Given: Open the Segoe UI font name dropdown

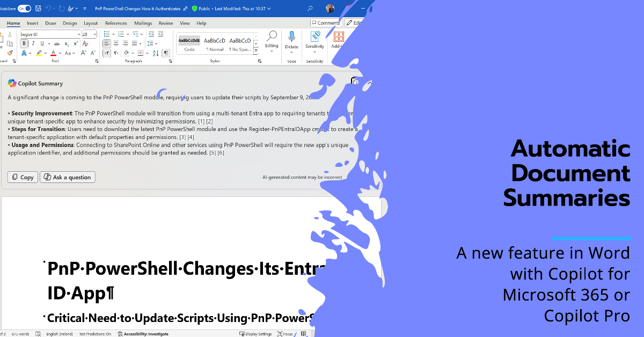Looking at the screenshot, I should pos(78,34).
